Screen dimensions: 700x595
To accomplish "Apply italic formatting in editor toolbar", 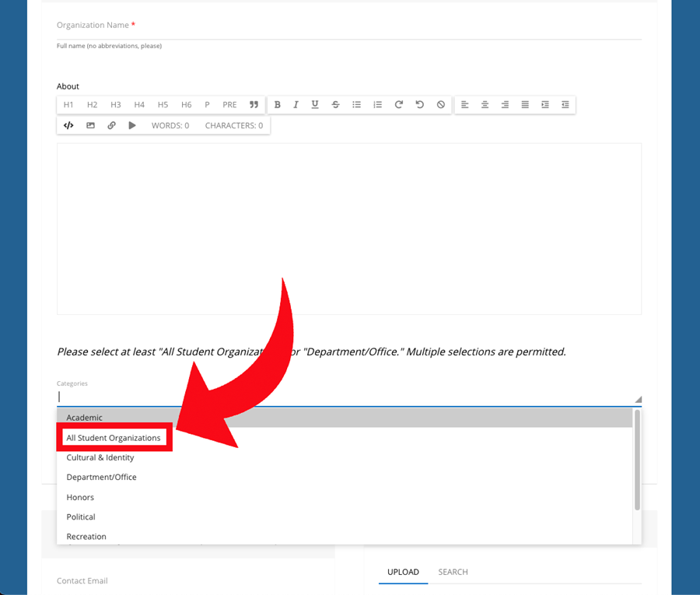I will [296, 105].
